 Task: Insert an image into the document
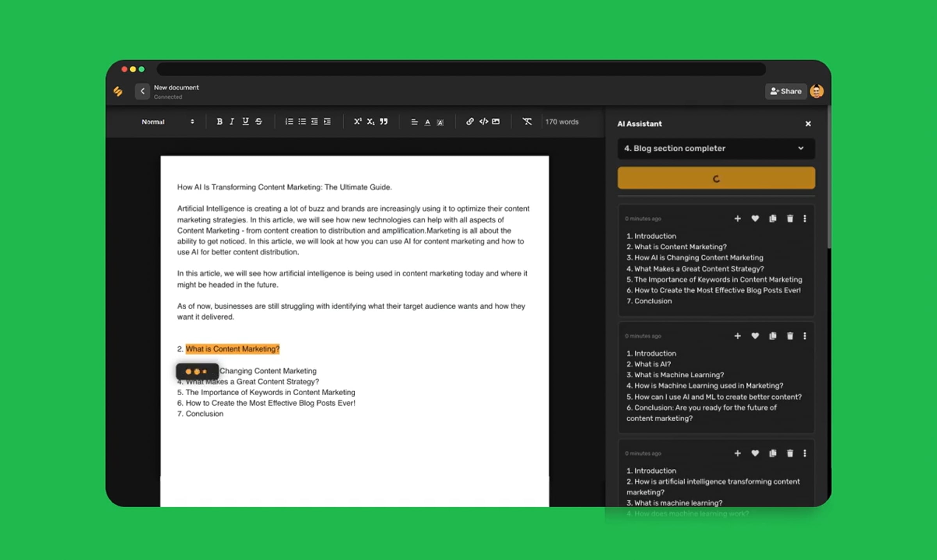496,122
